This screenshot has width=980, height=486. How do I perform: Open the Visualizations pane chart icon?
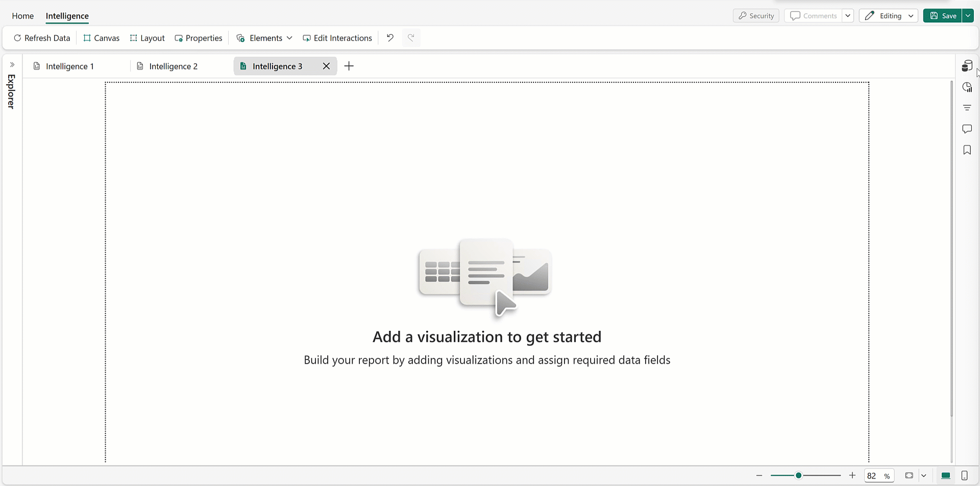click(967, 87)
